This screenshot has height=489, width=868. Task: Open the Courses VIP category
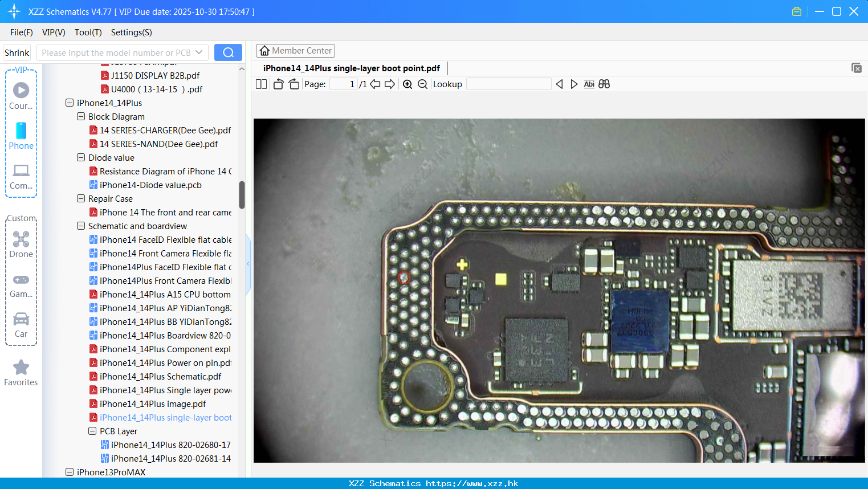21,96
